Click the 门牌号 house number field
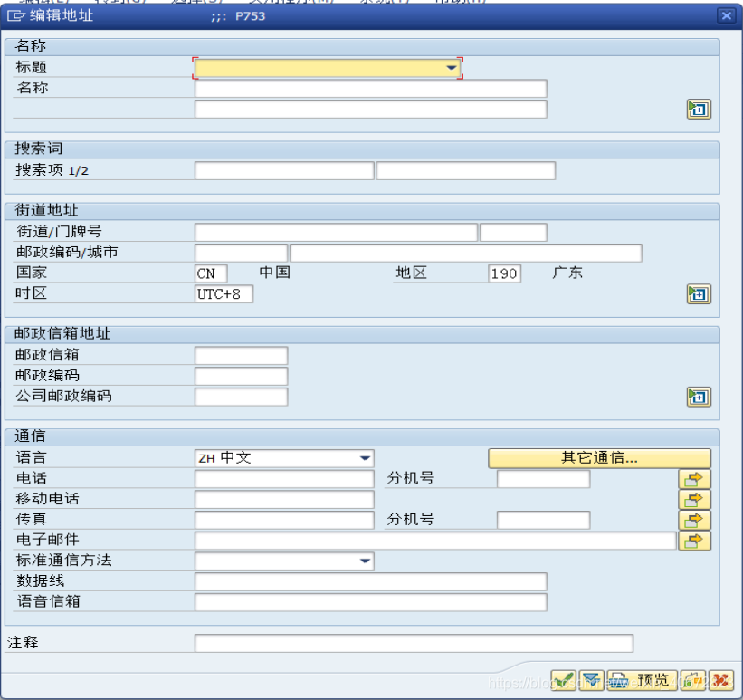Viewport: 743px width, 700px height. click(x=513, y=233)
